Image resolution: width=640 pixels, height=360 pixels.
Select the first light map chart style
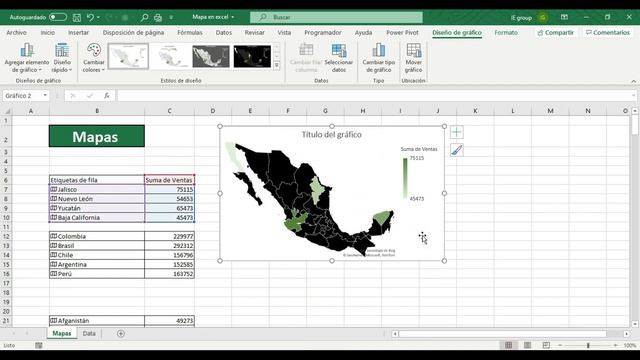128,56
